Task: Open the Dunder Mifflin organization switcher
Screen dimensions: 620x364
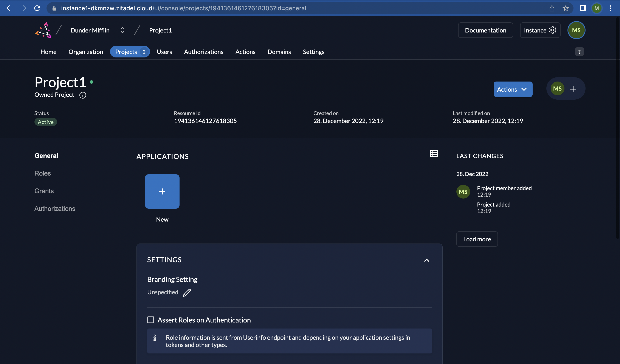Action: click(x=122, y=30)
